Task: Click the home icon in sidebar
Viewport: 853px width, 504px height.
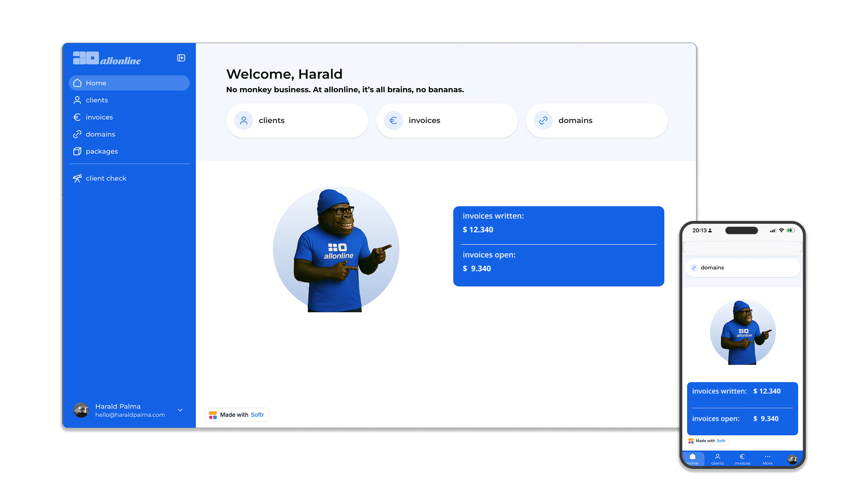Action: click(77, 83)
